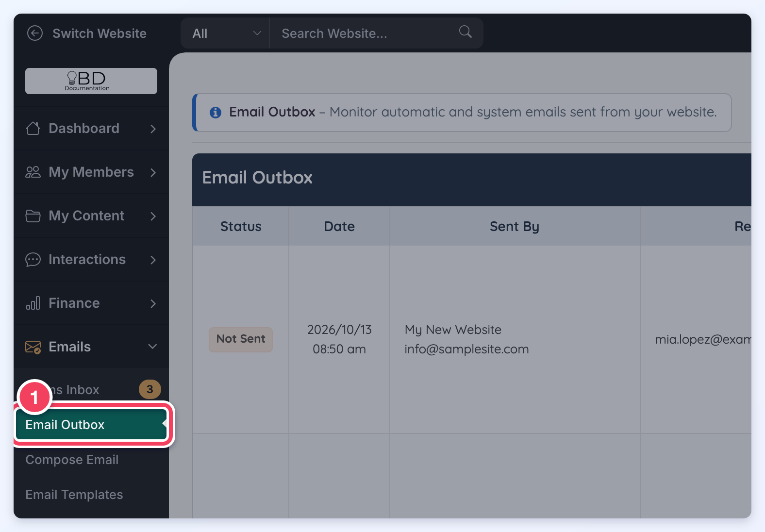The image size is (765, 532).
Task: Click the Switch Website back arrow icon
Action: click(35, 33)
